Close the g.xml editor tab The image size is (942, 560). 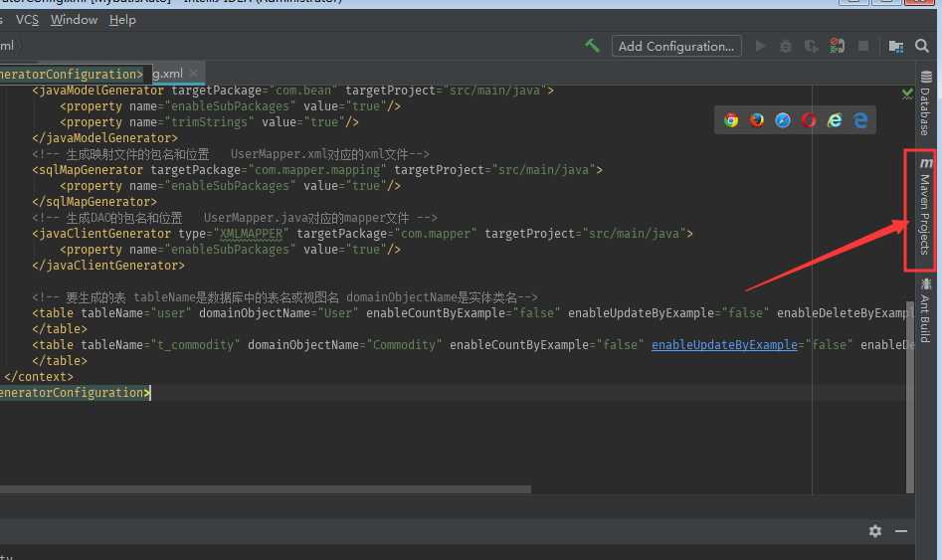click(x=193, y=73)
